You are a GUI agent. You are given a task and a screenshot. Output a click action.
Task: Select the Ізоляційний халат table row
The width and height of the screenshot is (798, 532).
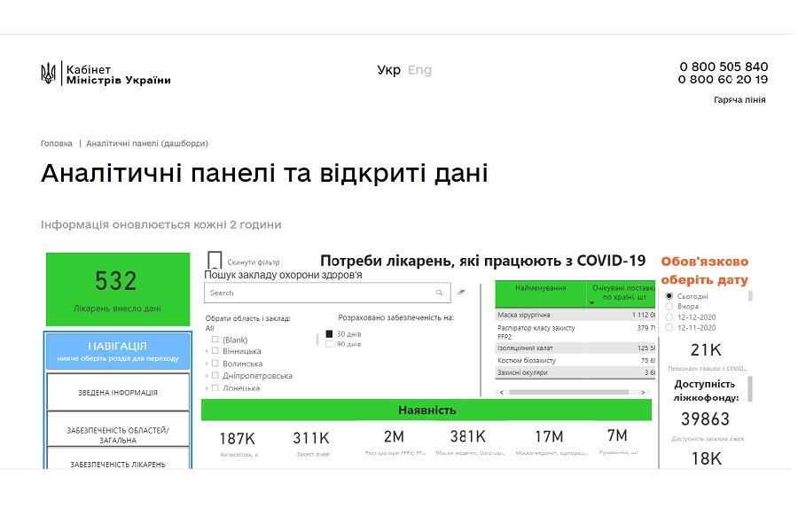[x=575, y=348]
